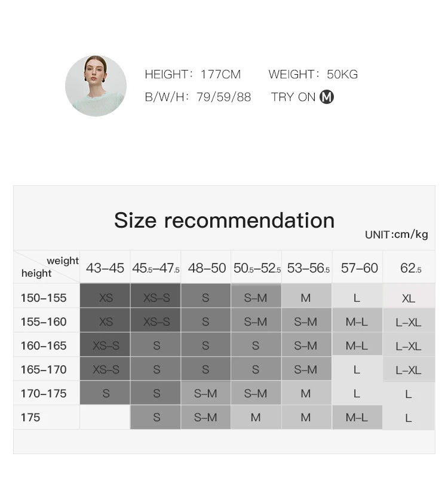Click the 170–175 height row label
The height and width of the screenshot is (490, 448).
pyautogui.click(x=44, y=393)
